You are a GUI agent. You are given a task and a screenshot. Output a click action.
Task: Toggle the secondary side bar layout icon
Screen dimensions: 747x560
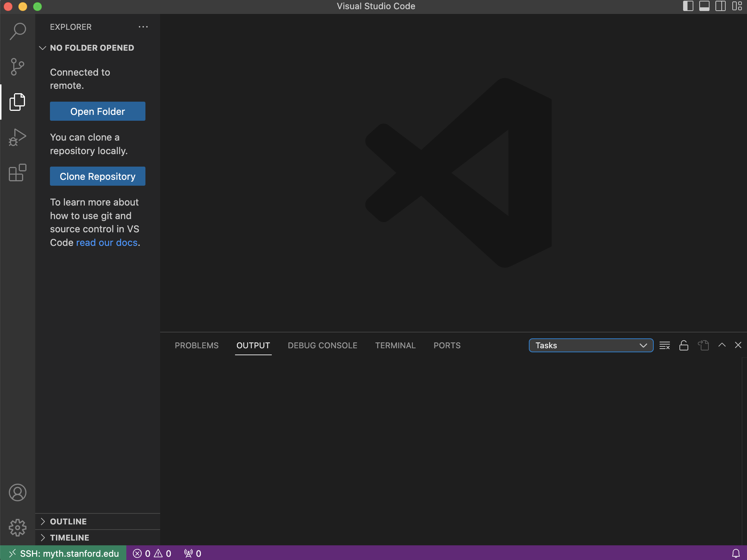click(720, 6)
